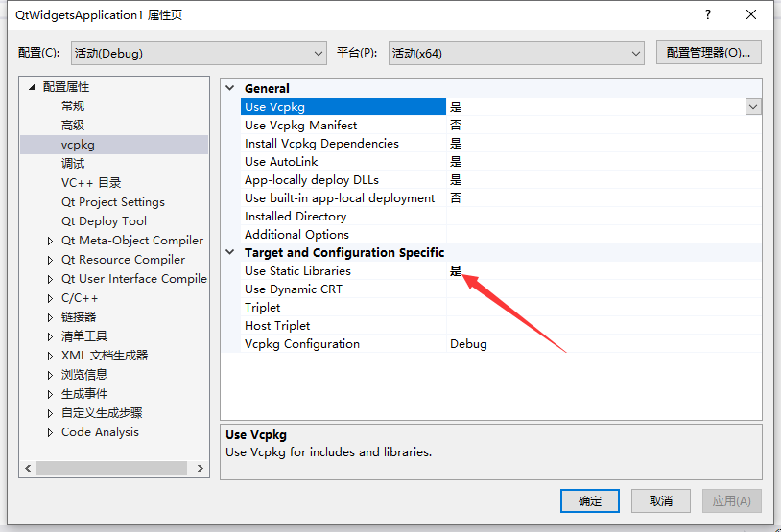Expand the 生成事件 node arrow

coord(50,394)
